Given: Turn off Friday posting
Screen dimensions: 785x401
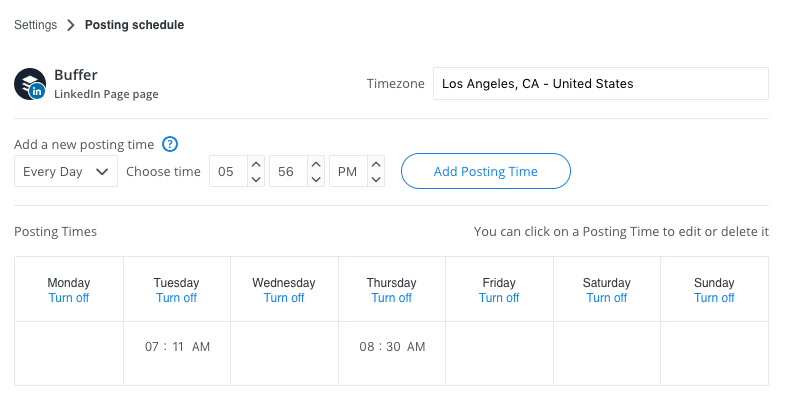Looking at the screenshot, I should pyautogui.click(x=499, y=298).
